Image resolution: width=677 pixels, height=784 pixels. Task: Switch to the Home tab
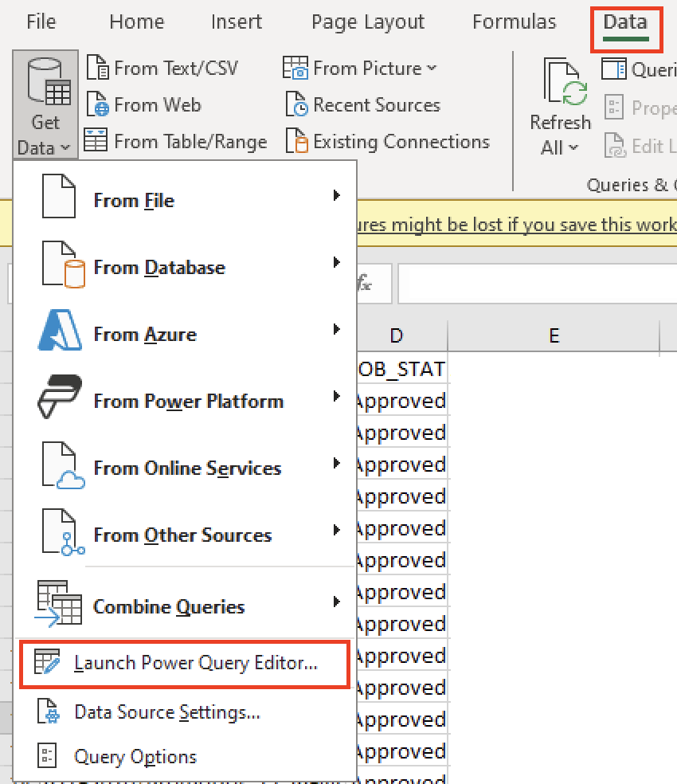coord(136,22)
